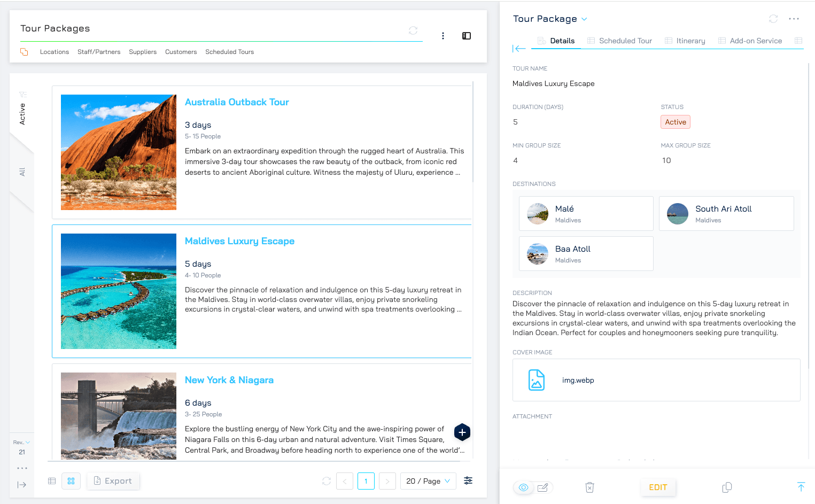Screen dimensions: 815x504
Task: Switch to card grid view
Action: (71, 481)
